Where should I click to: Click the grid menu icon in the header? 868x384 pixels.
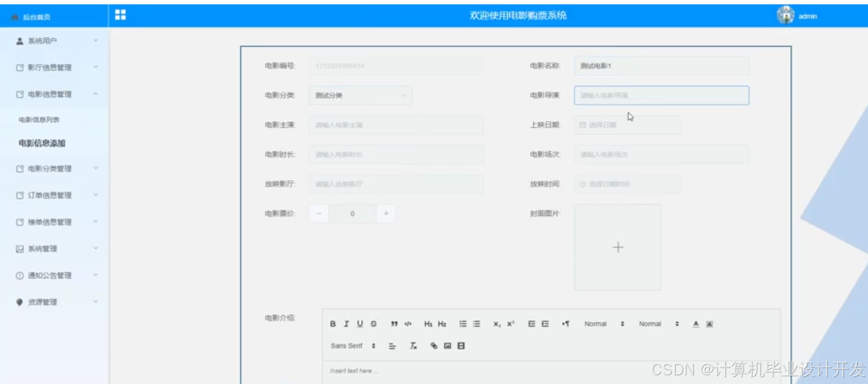(121, 15)
